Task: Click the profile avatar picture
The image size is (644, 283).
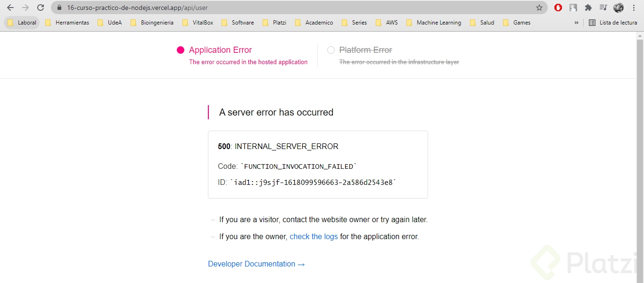Action: click(619, 8)
